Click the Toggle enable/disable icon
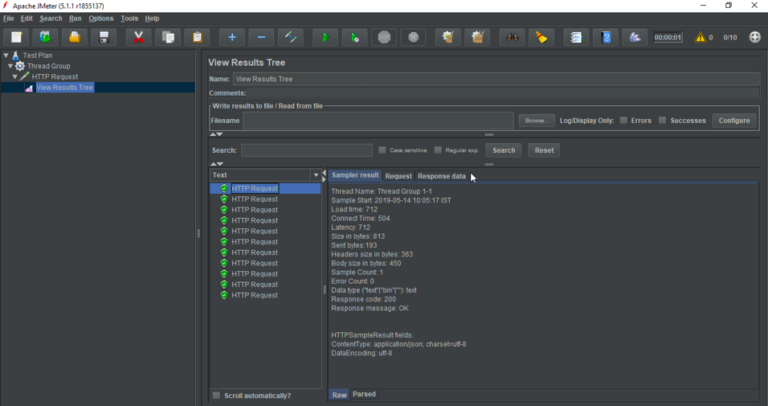The height and width of the screenshot is (406, 768). [x=291, y=37]
